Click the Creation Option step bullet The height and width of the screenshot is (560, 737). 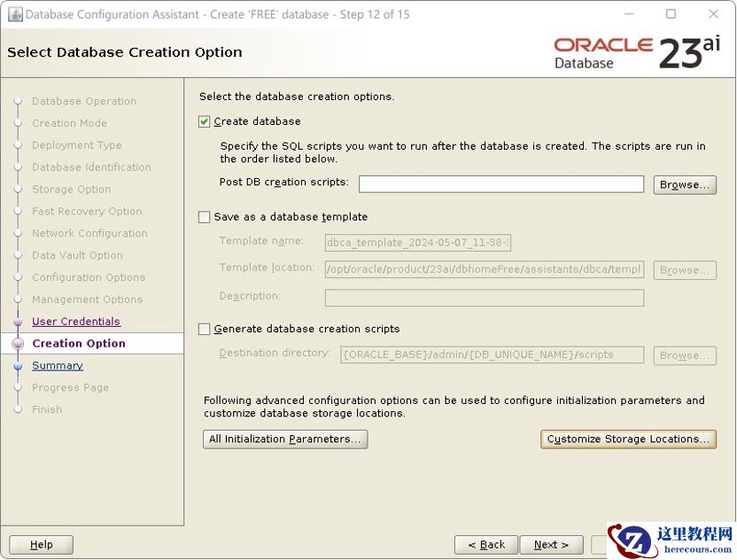(18, 344)
